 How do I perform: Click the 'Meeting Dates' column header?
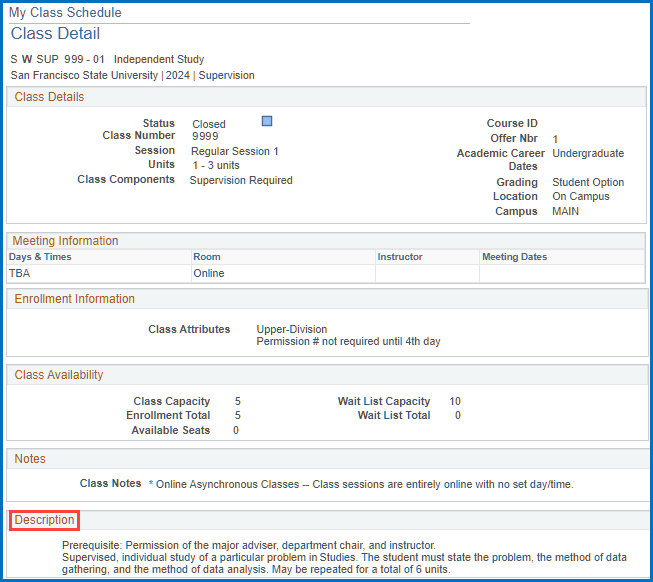(514, 257)
